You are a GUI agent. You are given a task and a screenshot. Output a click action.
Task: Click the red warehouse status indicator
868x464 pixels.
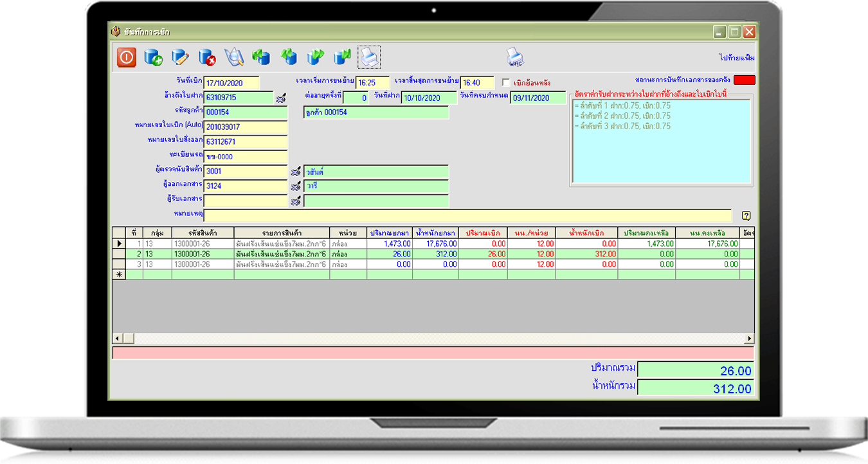point(745,80)
